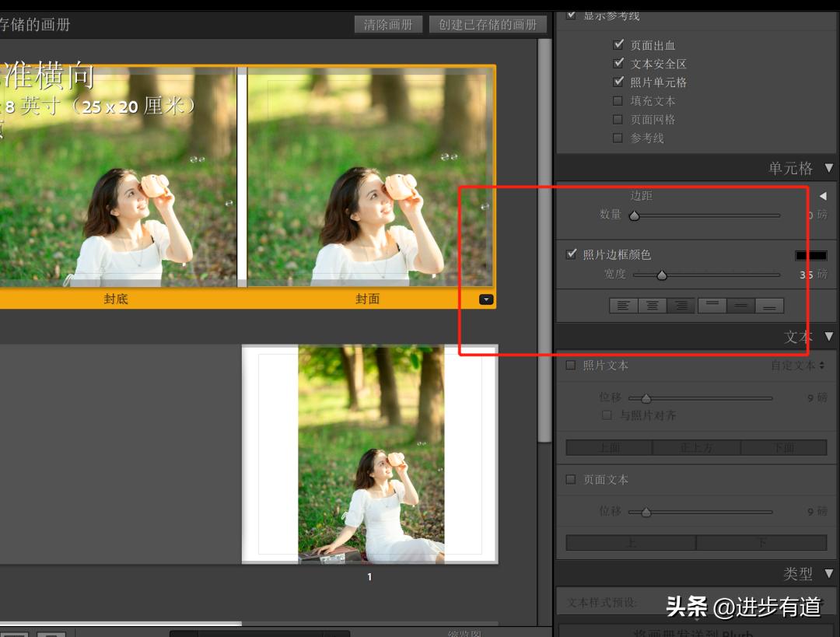Screen dimensions: 840x637
Task: Select the top vertical text placement icon
Action: [x=712, y=305]
